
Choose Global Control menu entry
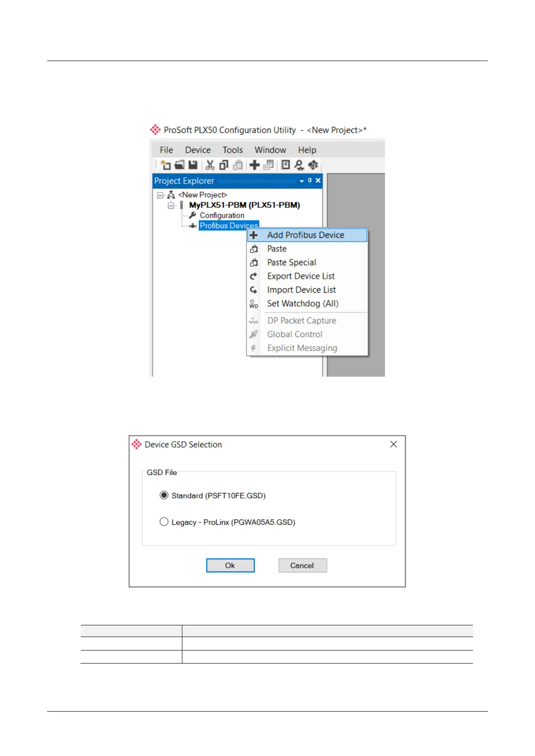point(307,334)
